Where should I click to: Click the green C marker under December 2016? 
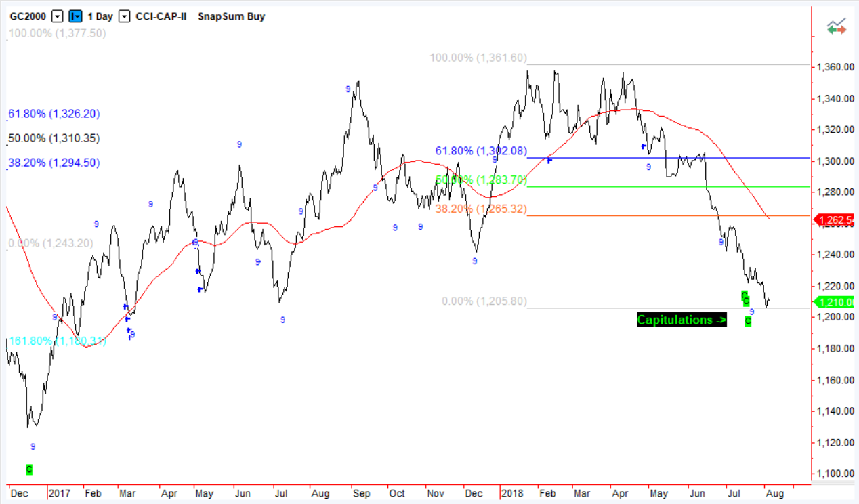click(x=28, y=469)
